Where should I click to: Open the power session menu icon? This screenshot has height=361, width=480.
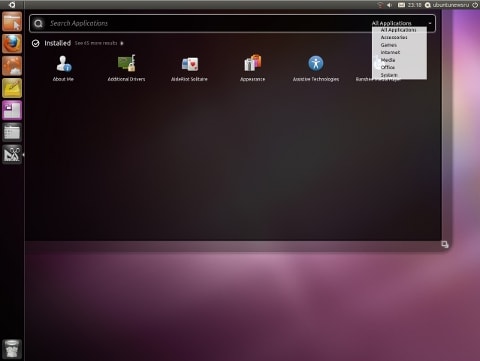[x=475, y=5]
